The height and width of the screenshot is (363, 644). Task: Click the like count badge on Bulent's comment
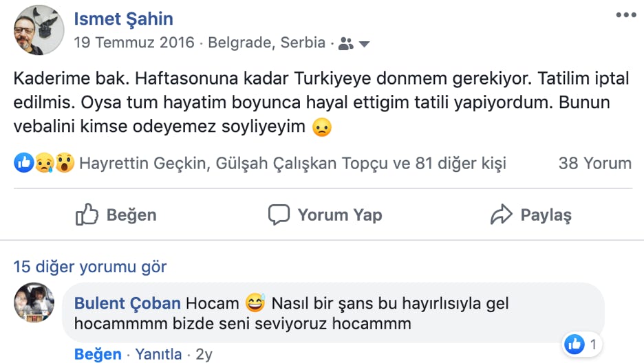coord(581,344)
